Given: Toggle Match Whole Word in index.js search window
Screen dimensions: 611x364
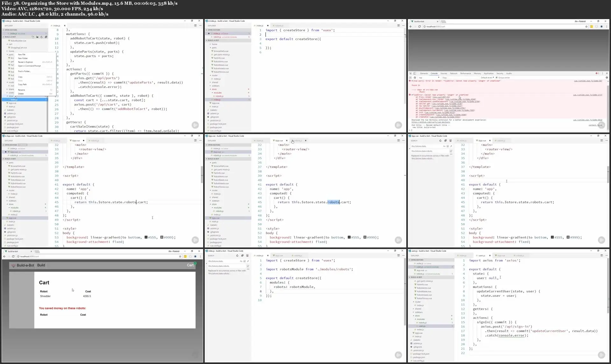Looking at the screenshot, I should 244,261.
